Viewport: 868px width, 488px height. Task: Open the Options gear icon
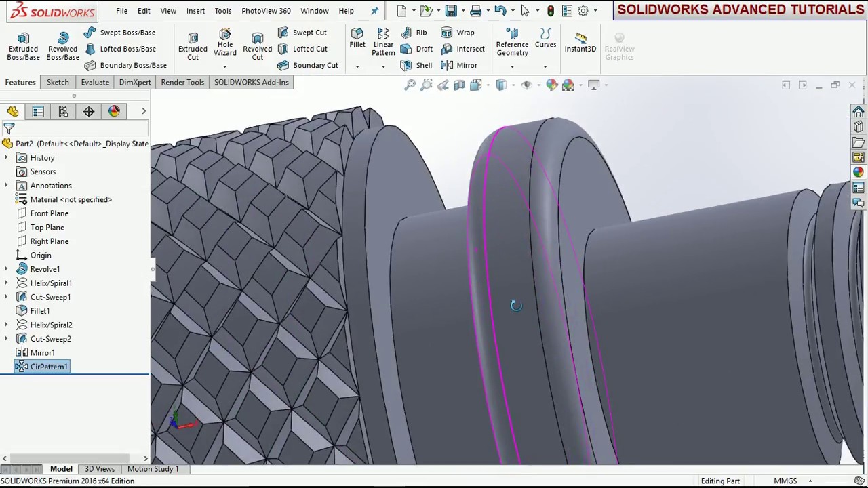coord(583,11)
